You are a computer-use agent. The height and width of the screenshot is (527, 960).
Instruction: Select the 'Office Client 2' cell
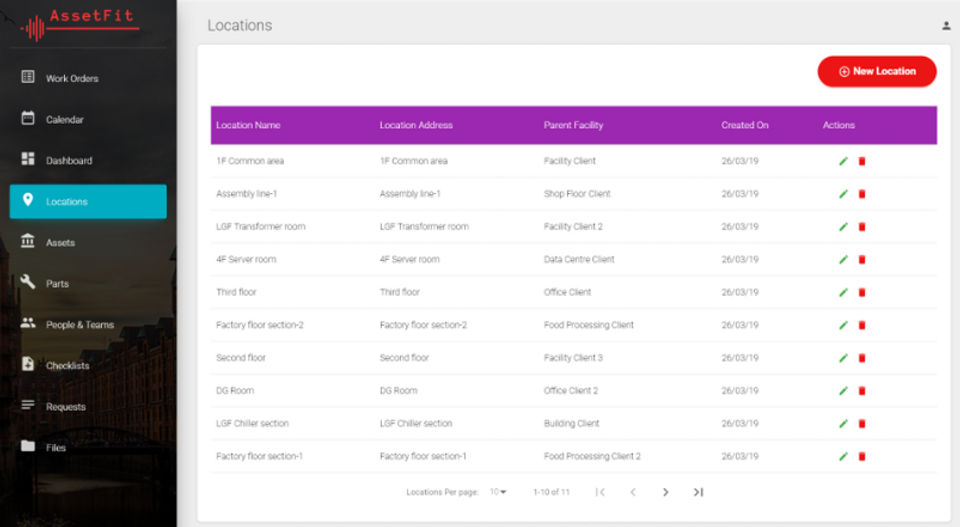[571, 391]
